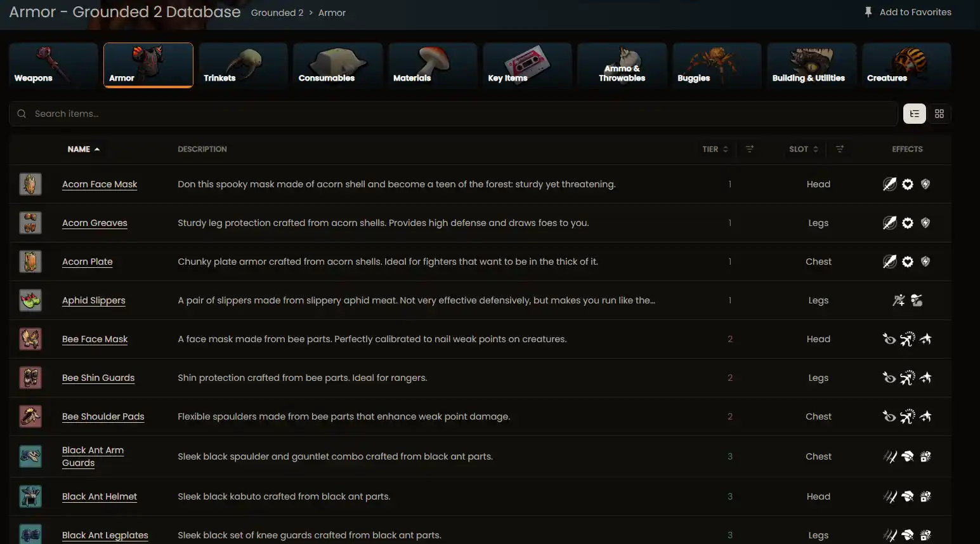The image size is (980, 544).
Task: Open the Black Ant Helmet link
Action: tap(100, 496)
